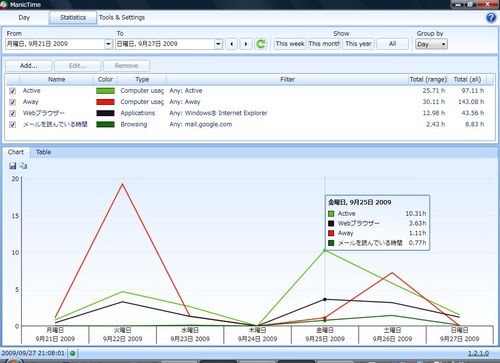The width and height of the screenshot is (500, 363).
Task: Click the Add... button
Action: pyautogui.click(x=29, y=66)
